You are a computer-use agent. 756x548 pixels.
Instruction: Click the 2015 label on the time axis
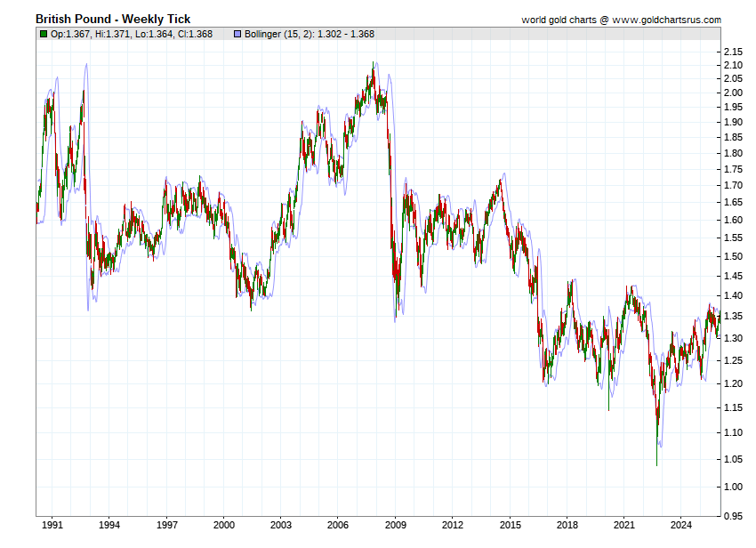511,525
